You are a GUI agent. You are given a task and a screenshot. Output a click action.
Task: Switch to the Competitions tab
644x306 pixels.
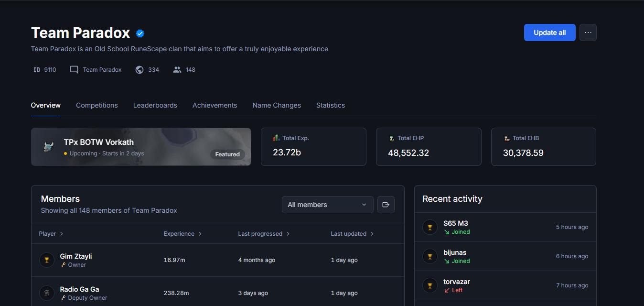pyautogui.click(x=97, y=105)
